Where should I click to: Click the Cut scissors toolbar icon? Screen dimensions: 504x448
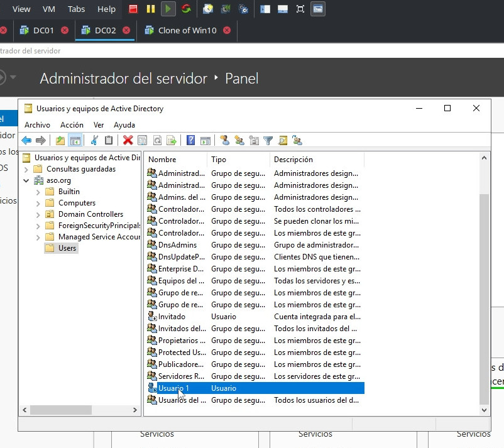95,141
